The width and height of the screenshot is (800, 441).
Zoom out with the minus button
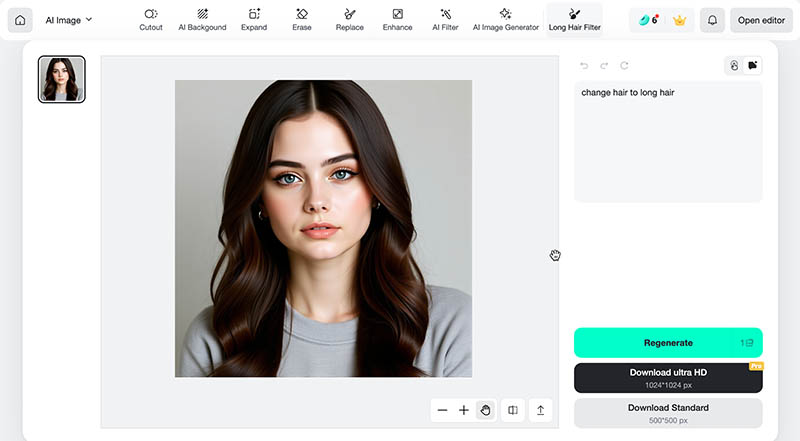tap(443, 410)
